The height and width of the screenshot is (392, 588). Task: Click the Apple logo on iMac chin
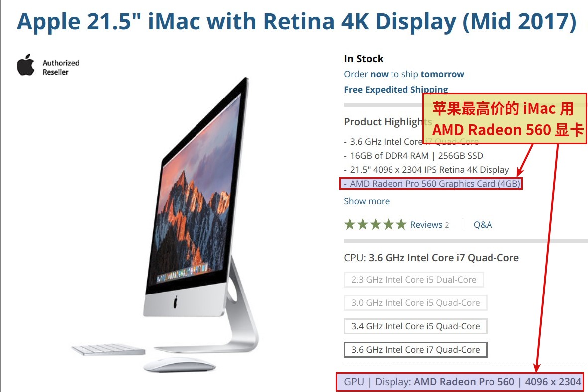point(175,302)
